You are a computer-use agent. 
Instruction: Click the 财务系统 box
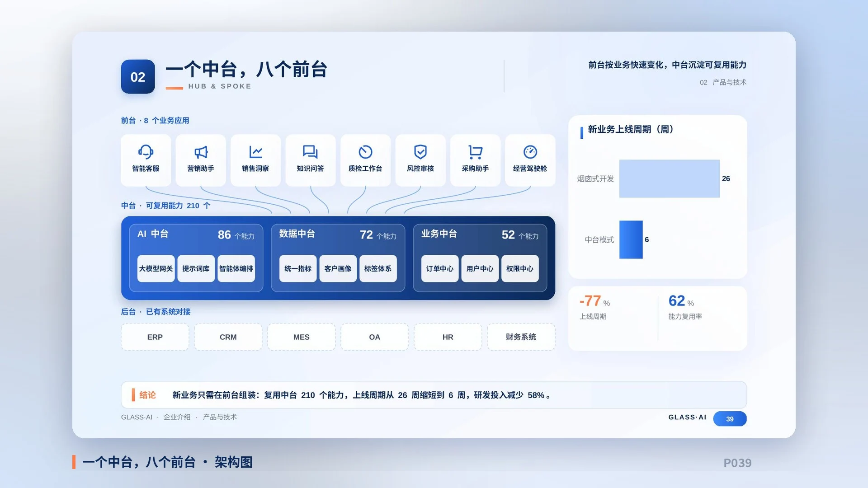[521, 337]
